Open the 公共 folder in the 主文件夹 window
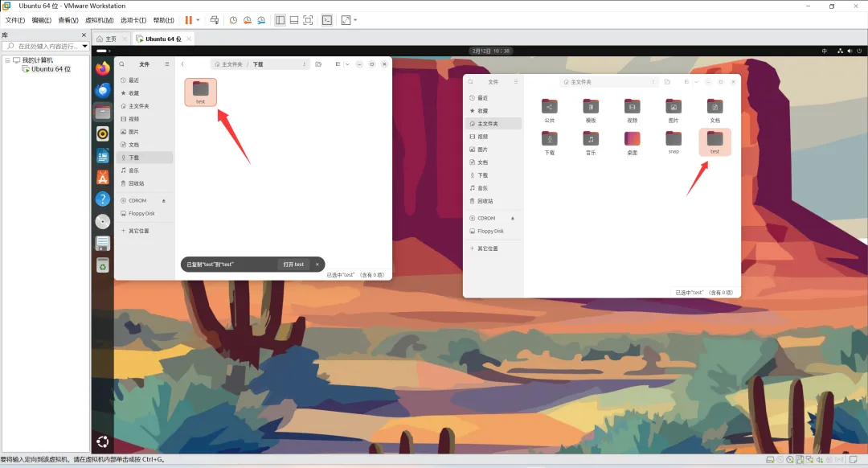The image size is (868, 468). pyautogui.click(x=549, y=111)
